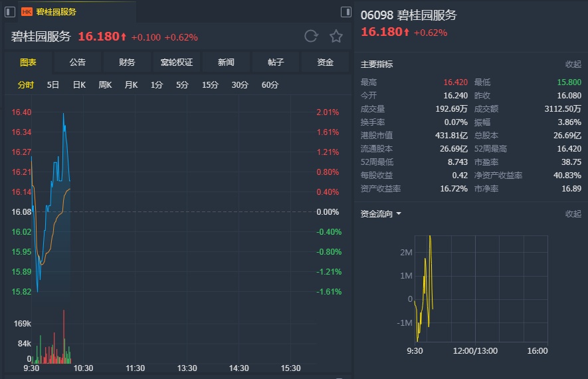Select the 5分 chart interval
Screen dimensions: 588x379
(x=182, y=85)
